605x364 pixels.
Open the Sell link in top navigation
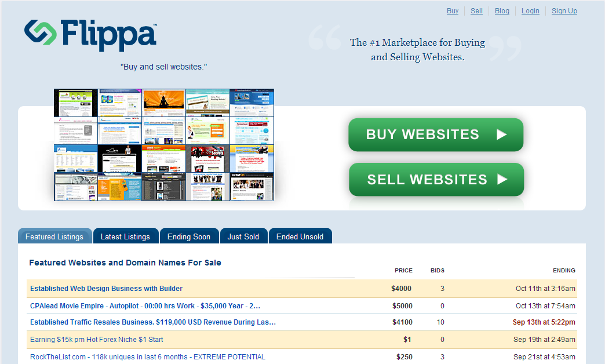tap(476, 11)
